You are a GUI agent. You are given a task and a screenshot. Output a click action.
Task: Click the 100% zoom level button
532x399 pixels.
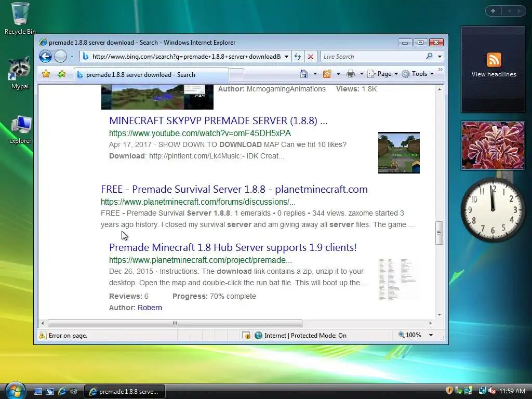pos(409,335)
